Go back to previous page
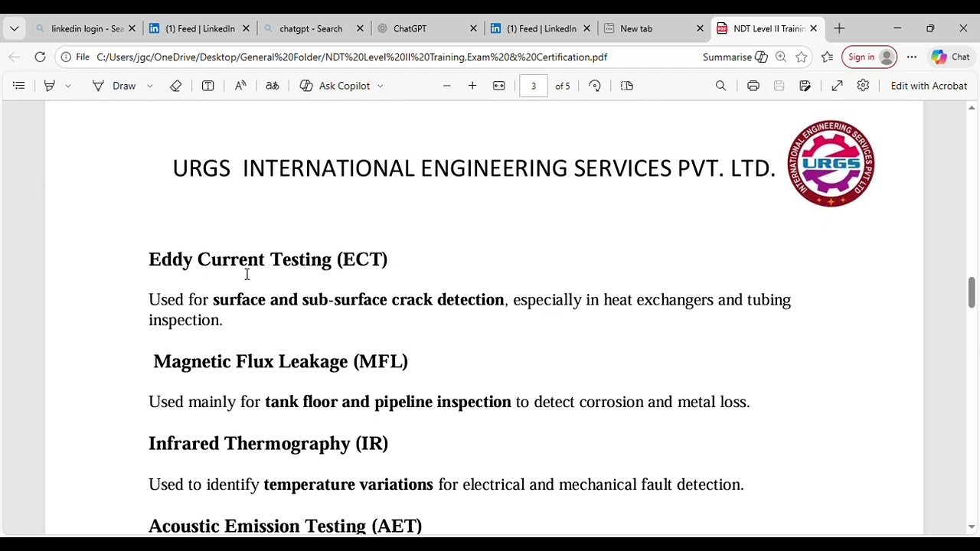Screen dimensions: 980x551 click(x=15, y=57)
